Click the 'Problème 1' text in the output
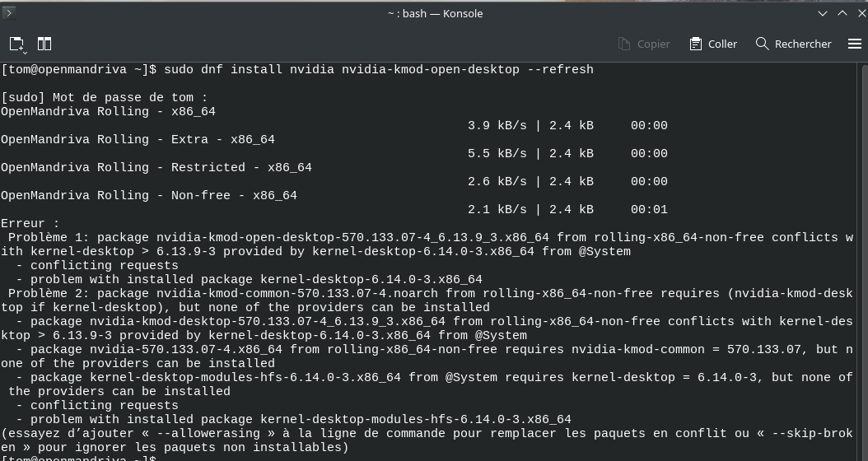The height and width of the screenshot is (461, 868). [49, 238]
